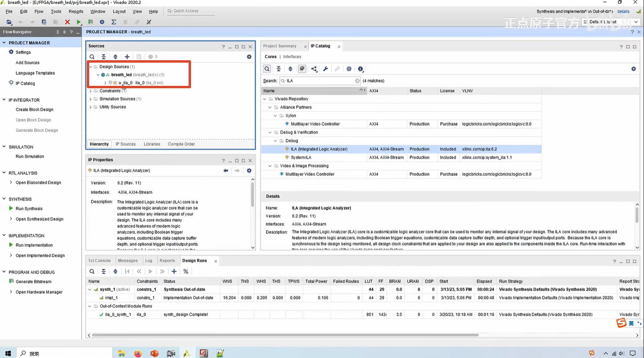The height and width of the screenshot is (358, 644).
Task: Click the IP Catalog search field
Action: (320, 81)
